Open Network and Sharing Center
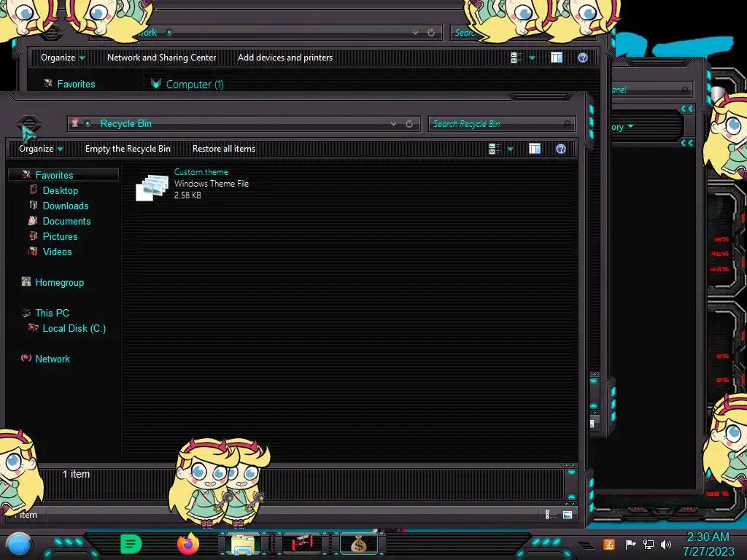The height and width of the screenshot is (560, 747). [x=161, y=57]
